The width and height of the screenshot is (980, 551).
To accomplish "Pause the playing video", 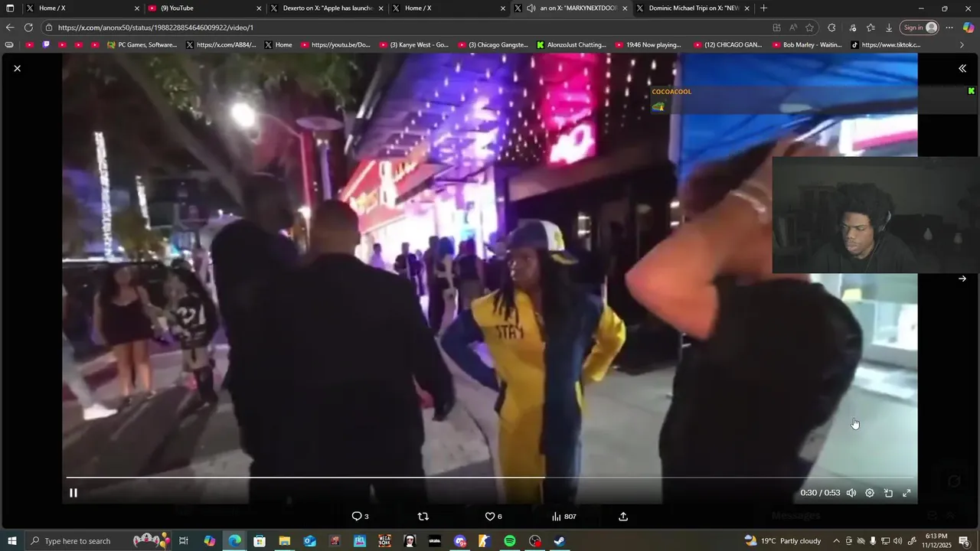I will (x=73, y=493).
